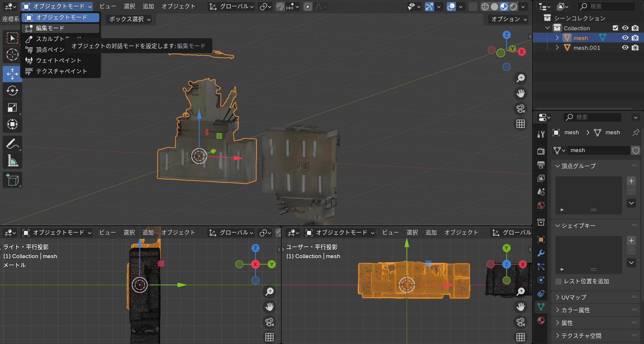Expand the mesh.001 tree item

(557, 48)
